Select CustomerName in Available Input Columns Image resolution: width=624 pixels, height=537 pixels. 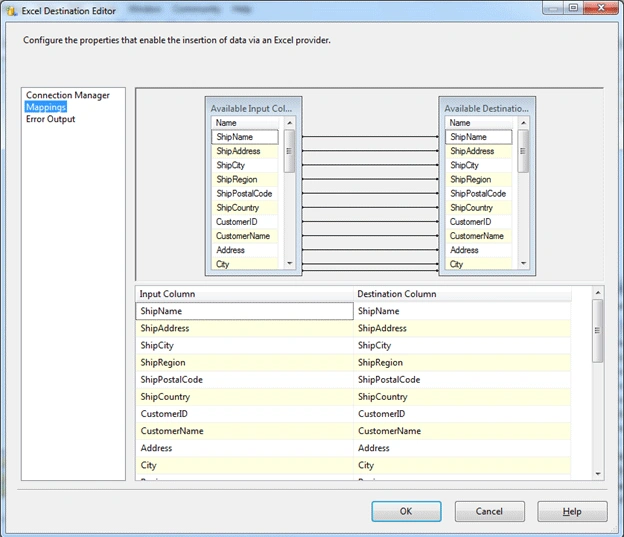(245, 236)
